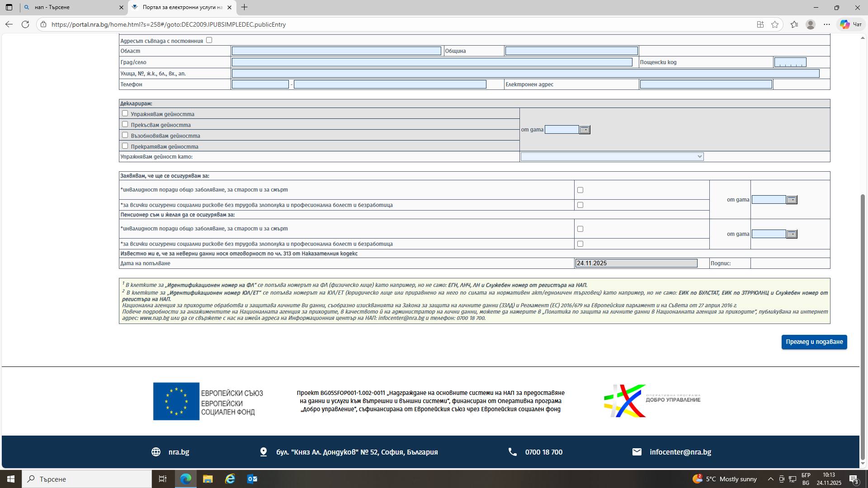
Task: Click the 0700 18 700 phone number
Action: pos(544,452)
